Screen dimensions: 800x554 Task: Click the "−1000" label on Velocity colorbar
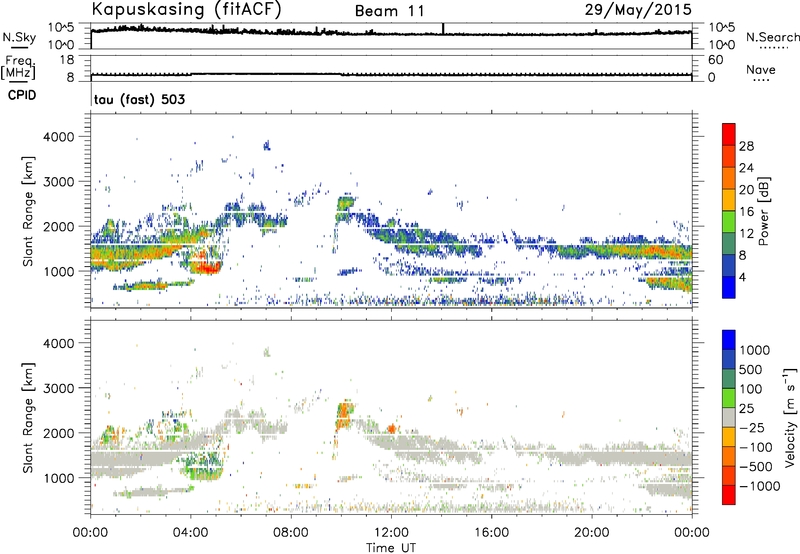point(760,486)
